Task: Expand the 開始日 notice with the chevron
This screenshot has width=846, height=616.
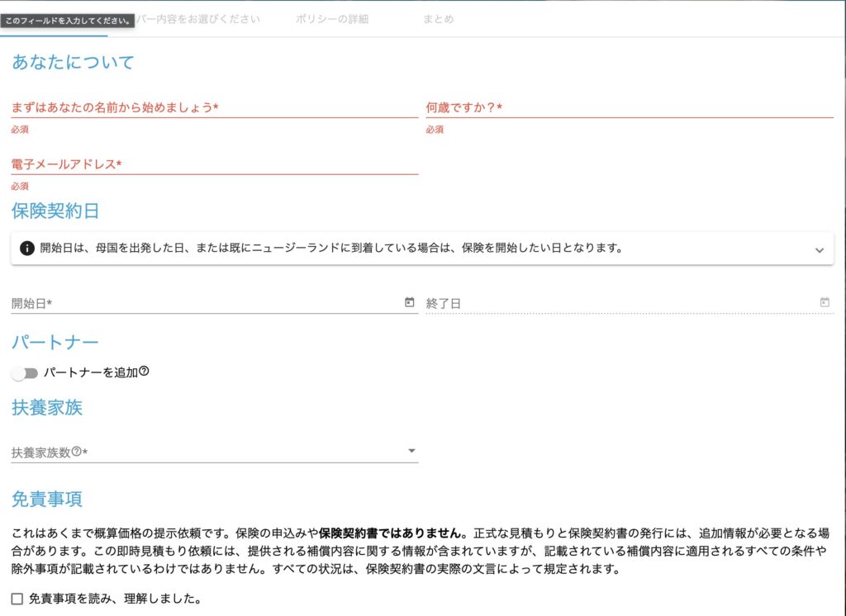Action: pyautogui.click(x=819, y=249)
